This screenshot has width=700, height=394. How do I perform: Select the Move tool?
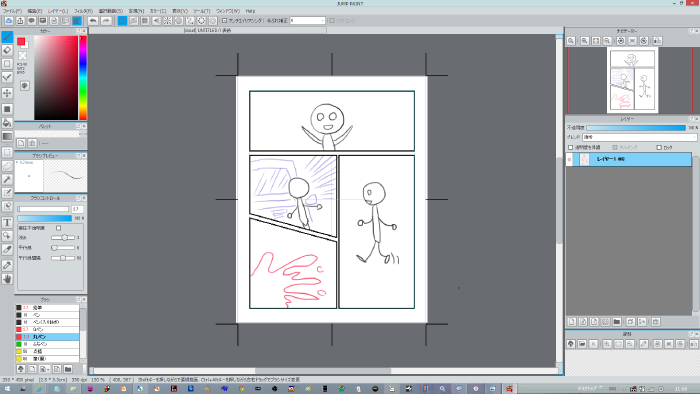point(7,93)
